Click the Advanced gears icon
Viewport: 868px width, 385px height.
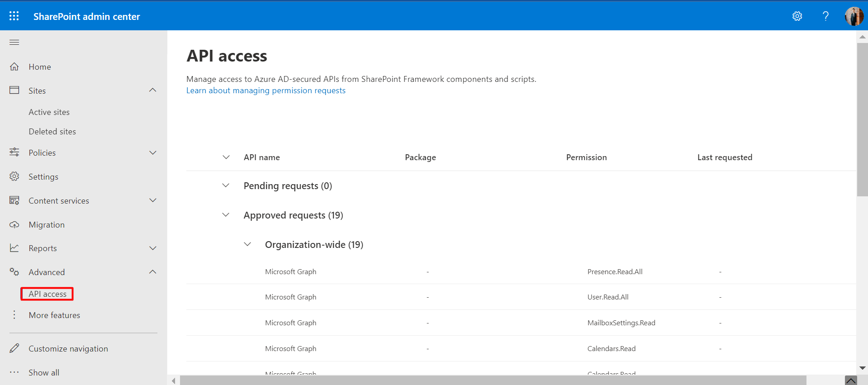coord(14,272)
